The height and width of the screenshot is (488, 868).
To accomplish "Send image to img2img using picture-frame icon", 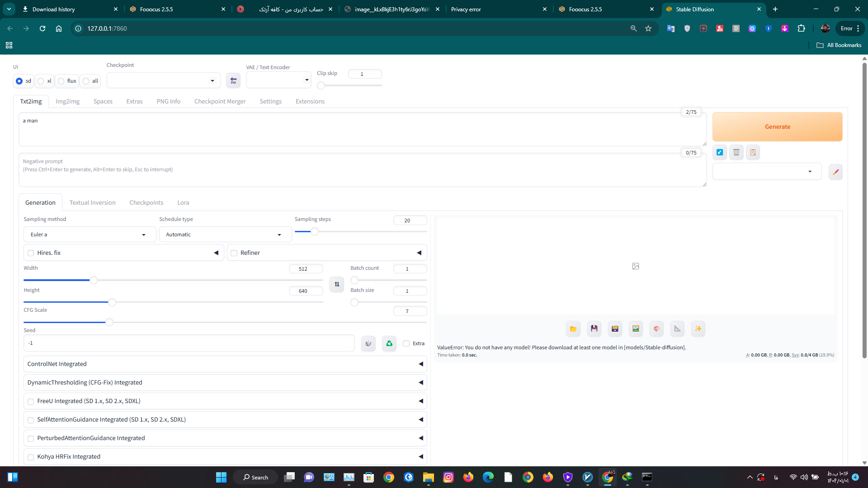I will click(x=636, y=328).
